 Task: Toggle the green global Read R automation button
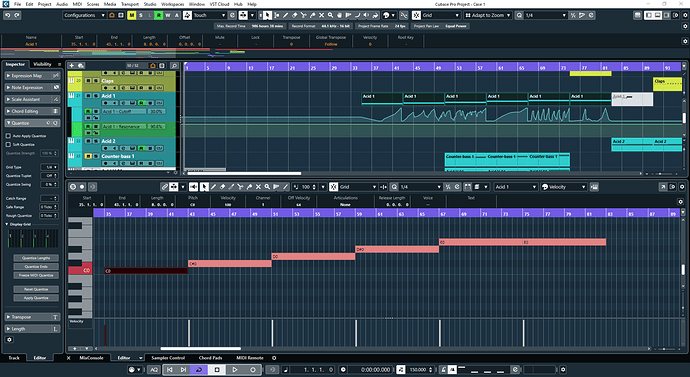pyautogui.click(x=158, y=15)
